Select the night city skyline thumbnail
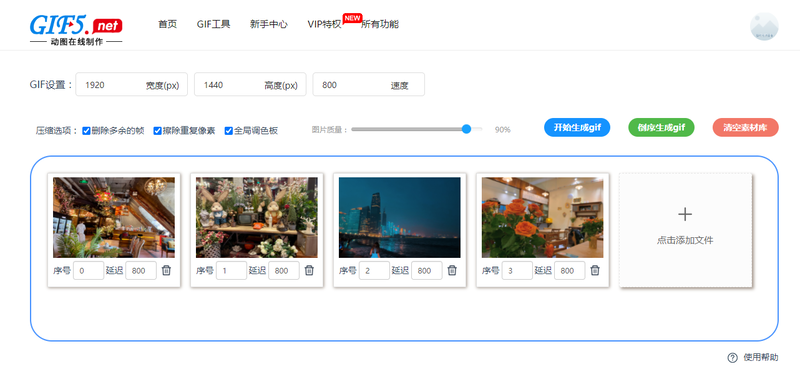The width and height of the screenshot is (800, 379). 399,217
